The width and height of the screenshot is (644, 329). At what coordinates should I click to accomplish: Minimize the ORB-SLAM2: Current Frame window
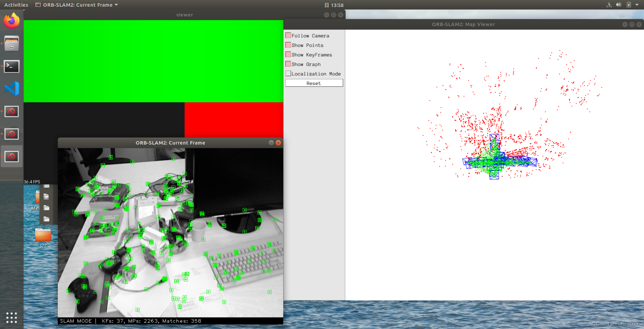(x=271, y=143)
